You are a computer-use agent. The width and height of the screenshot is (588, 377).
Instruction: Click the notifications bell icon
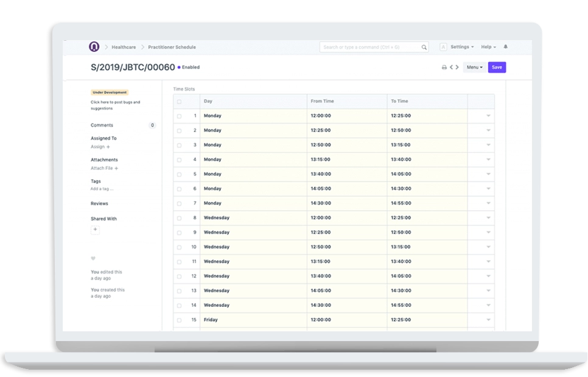[x=505, y=47]
